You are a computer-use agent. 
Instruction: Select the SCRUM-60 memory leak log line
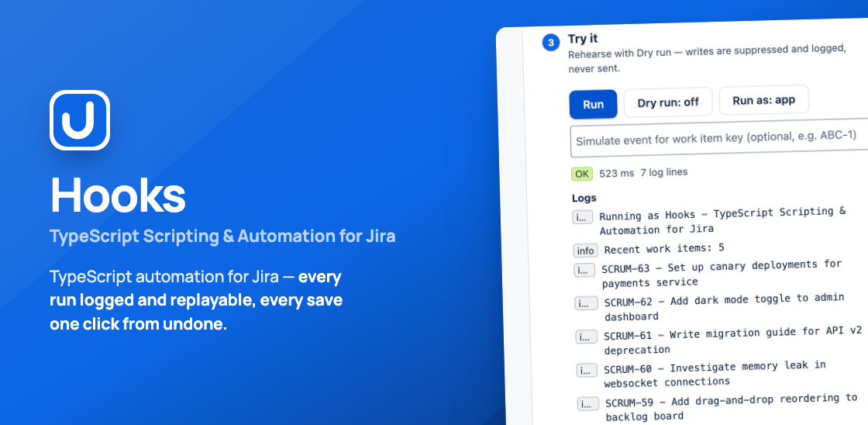pyautogui.click(x=715, y=374)
